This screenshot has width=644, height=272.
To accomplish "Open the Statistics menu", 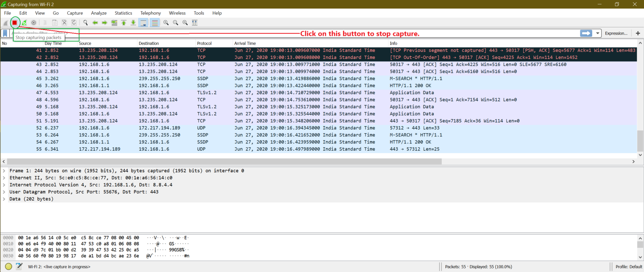I will [x=123, y=13].
